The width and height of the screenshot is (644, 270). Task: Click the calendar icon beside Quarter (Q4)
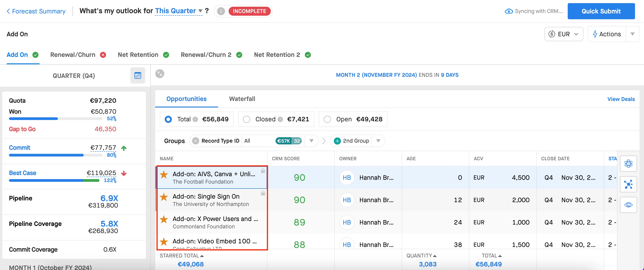tap(138, 75)
